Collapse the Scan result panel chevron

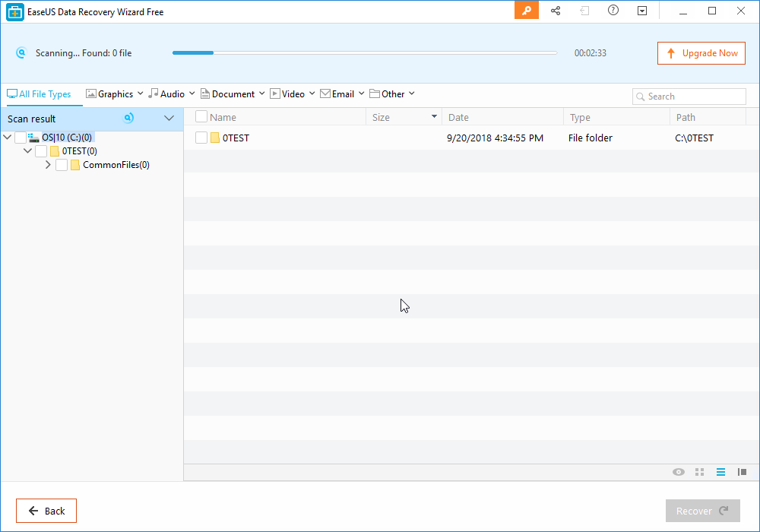tap(169, 119)
